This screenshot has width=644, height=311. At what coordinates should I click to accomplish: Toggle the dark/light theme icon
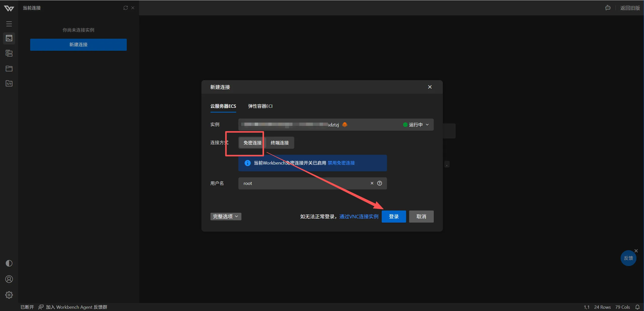point(9,263)
